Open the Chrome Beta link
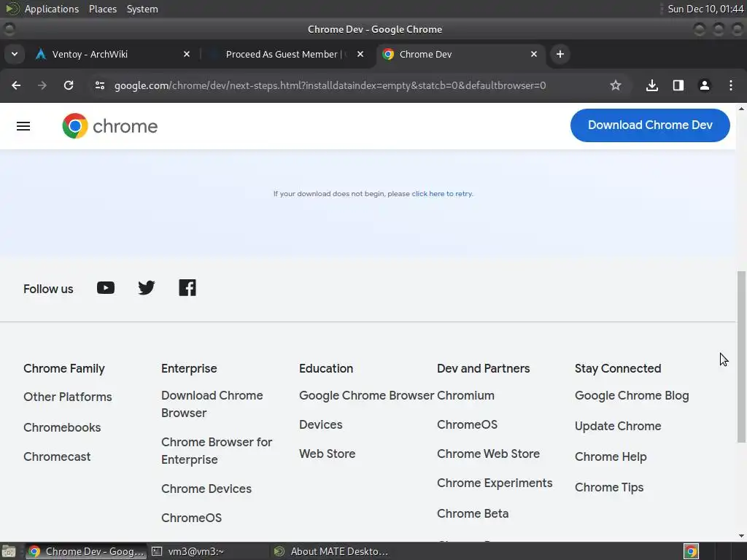The height and width of the screenshot is (560, 747). [x=473, y=513]
